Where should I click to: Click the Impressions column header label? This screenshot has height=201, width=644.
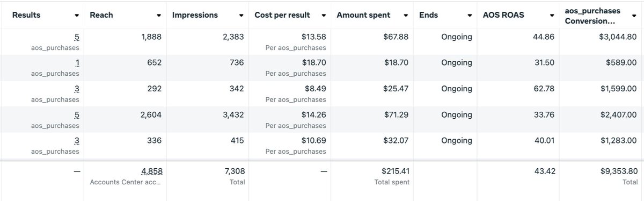tap(195, 15)
